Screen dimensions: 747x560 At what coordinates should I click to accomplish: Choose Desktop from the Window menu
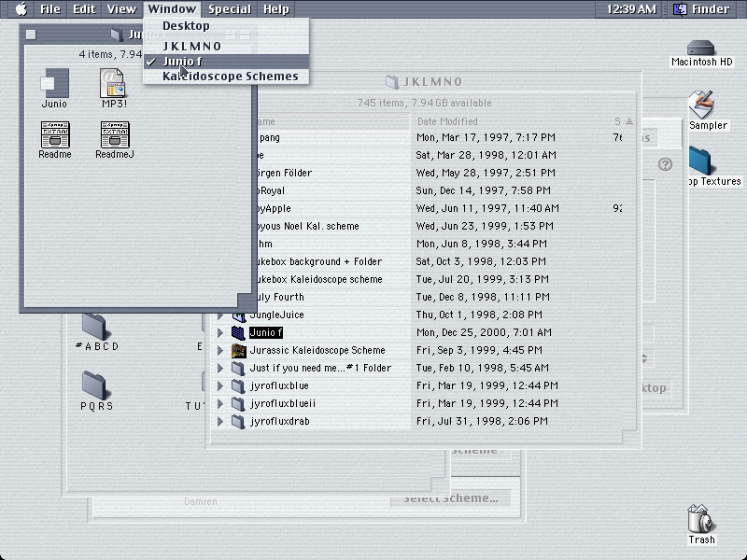click(226, 26)
